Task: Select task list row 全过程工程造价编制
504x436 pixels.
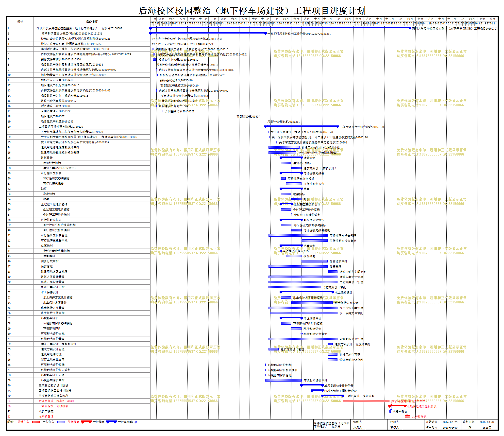Action: click(79, 215)
